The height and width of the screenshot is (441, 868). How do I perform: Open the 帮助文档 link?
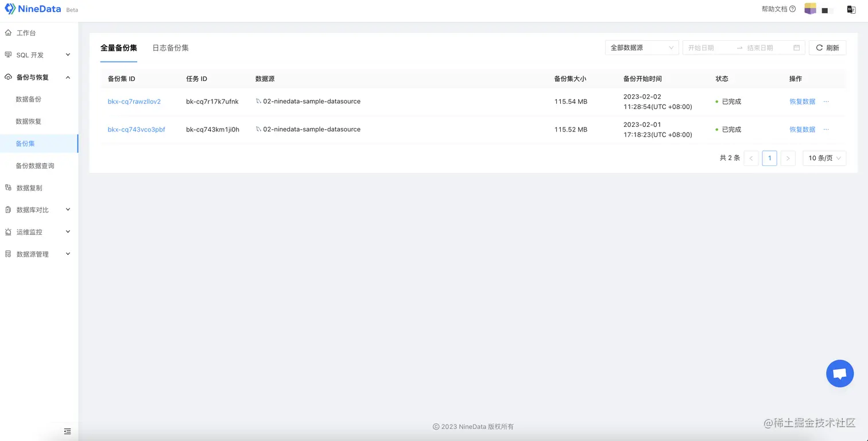[x=774, y=9]
